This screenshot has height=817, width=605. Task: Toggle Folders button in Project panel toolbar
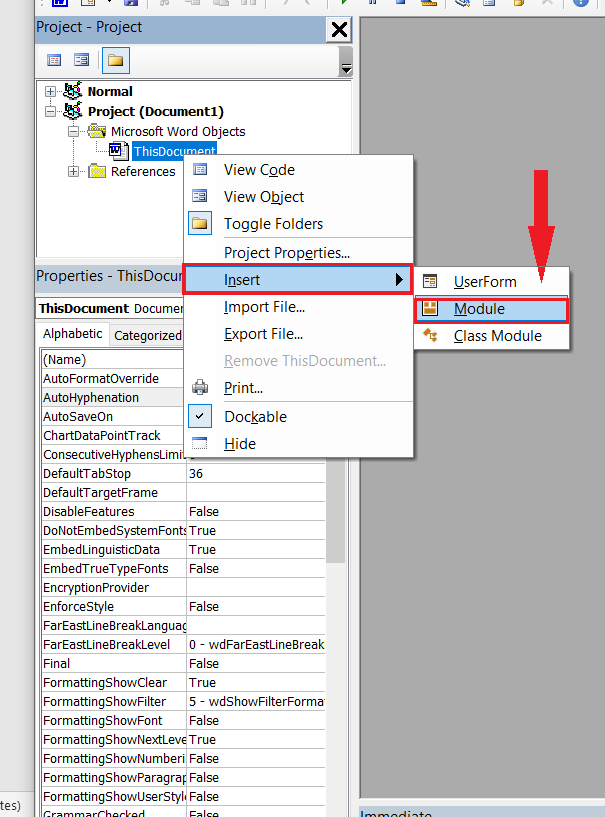point(115,60)
